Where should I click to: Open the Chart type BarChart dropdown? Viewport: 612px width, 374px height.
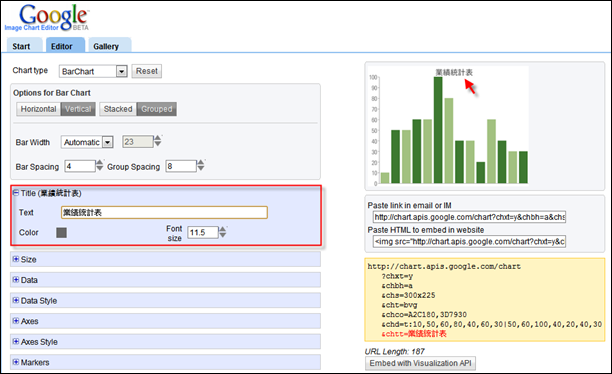pyautogui.click(x=93, y=71)
